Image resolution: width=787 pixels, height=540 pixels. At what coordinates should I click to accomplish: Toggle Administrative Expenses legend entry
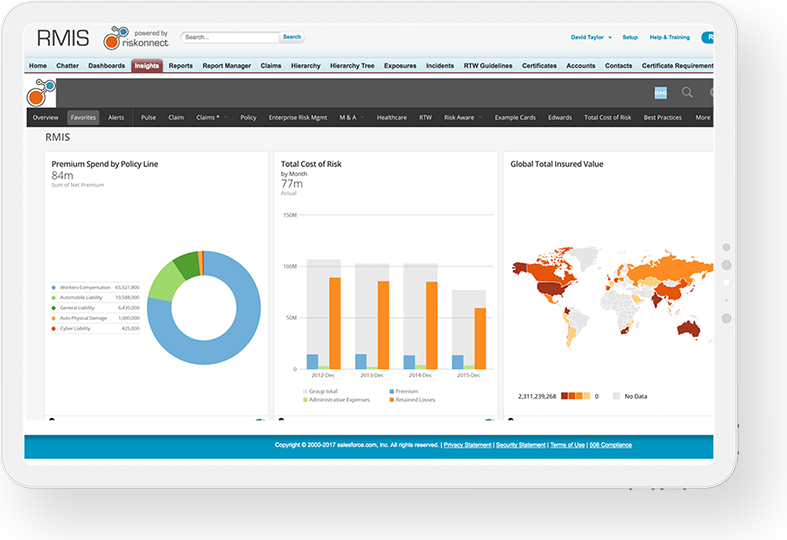click(x=336, y=400)
